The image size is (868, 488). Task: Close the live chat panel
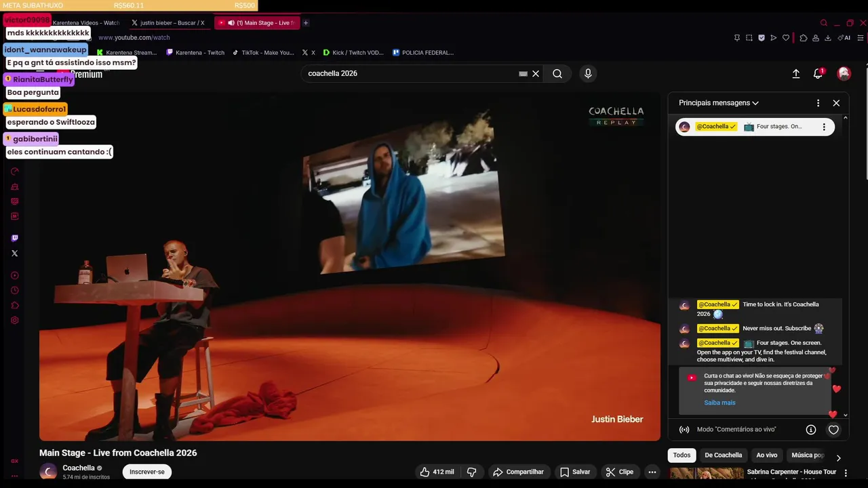tap(836, 103)
